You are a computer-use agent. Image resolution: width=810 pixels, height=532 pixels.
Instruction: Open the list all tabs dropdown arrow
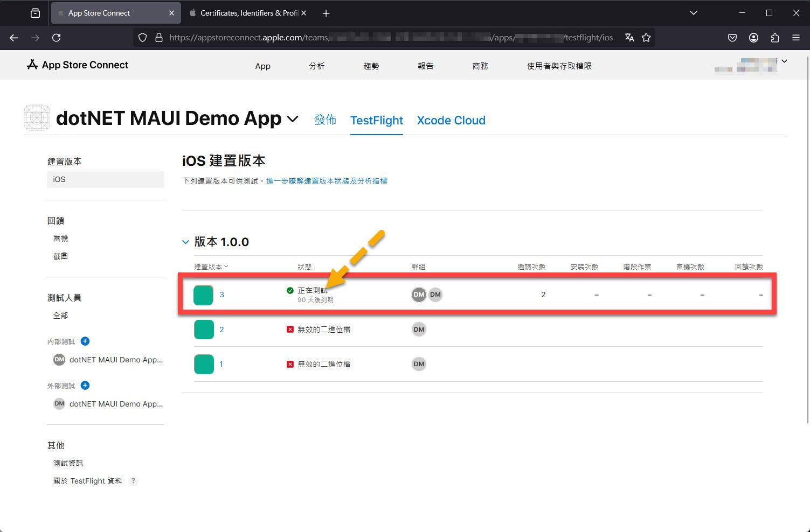pos(694,13)
